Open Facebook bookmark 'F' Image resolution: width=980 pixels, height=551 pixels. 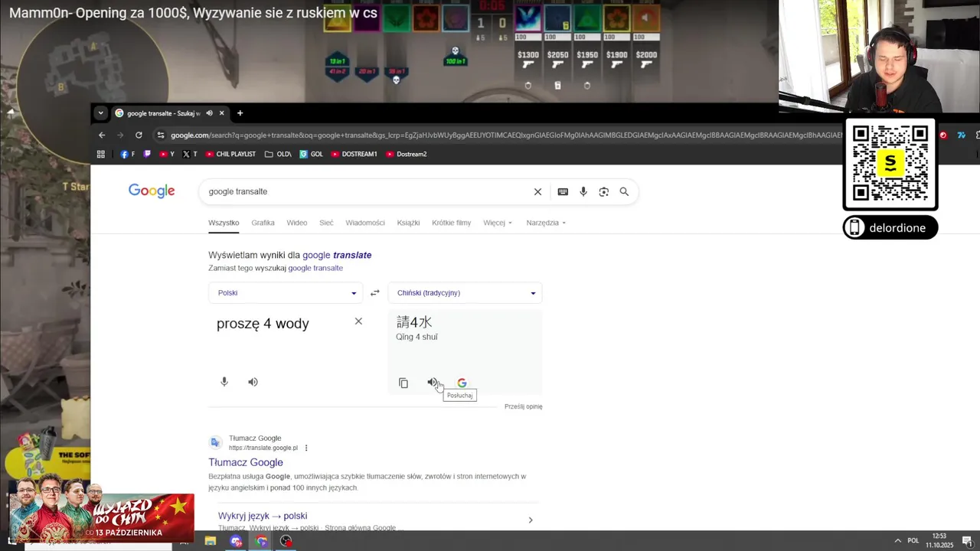(x=127, y=154)
